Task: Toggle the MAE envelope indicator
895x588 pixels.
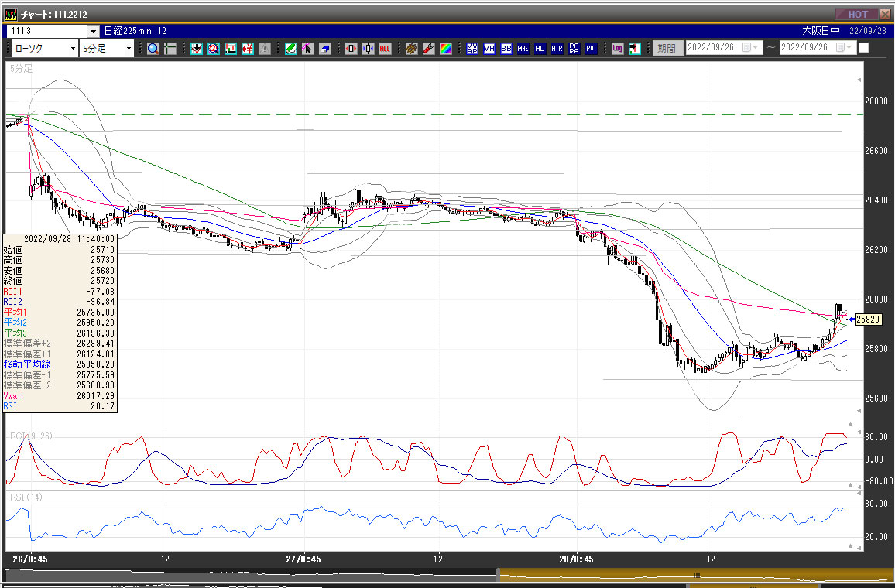Action: pyautogui.click(x=523, y=49)
